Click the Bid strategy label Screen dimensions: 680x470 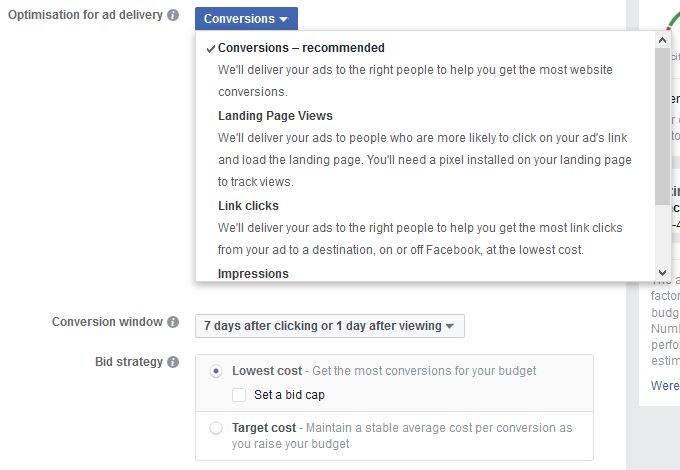tap(129, 362)
